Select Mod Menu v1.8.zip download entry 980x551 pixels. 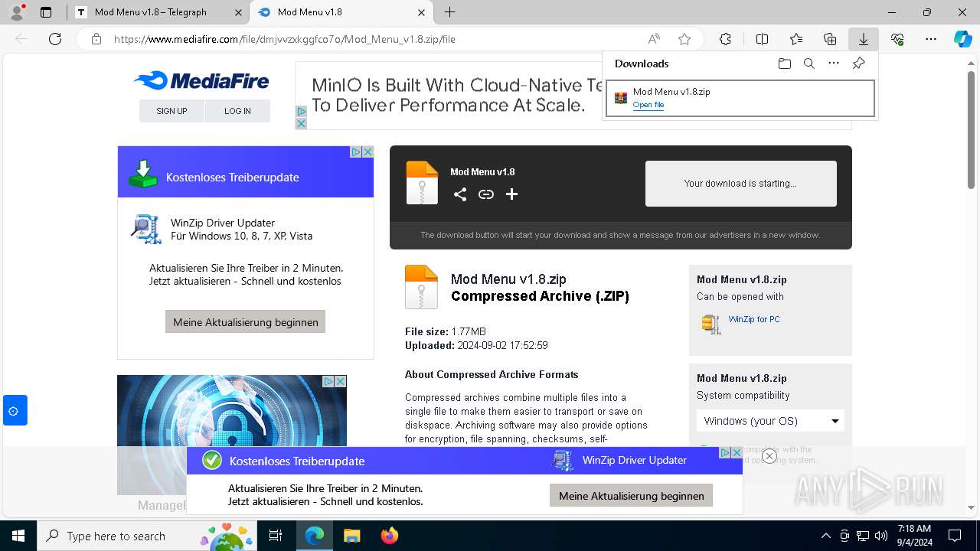pyautogui.click(x=740, y=98)
